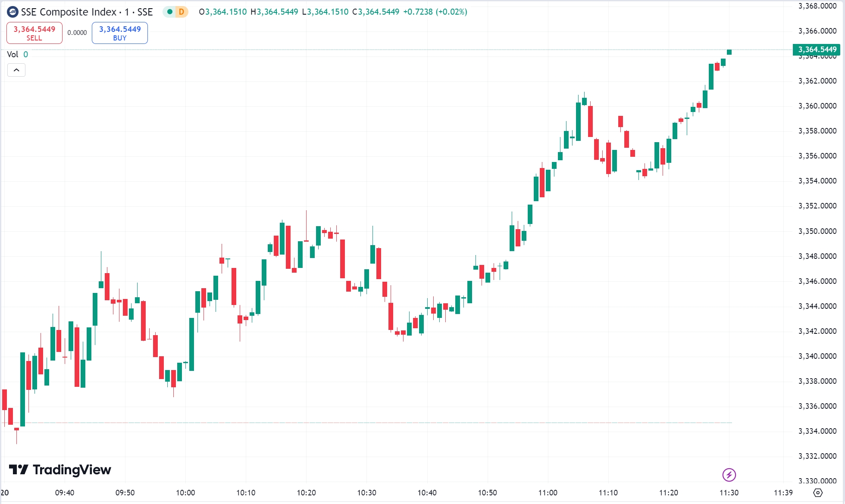Click the purple lightning bolt icon
This screenshot has width=845, height=504.
click(x=729, y=475)
